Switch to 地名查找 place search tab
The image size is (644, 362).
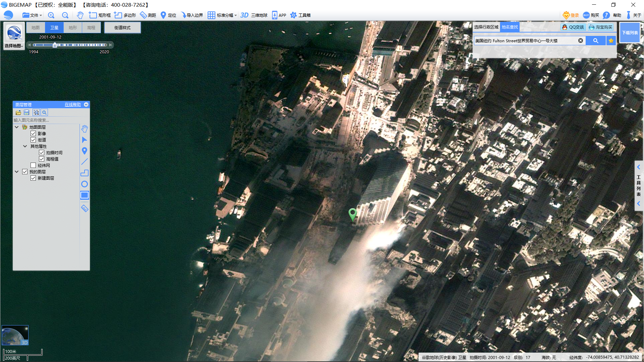(510, 27)
